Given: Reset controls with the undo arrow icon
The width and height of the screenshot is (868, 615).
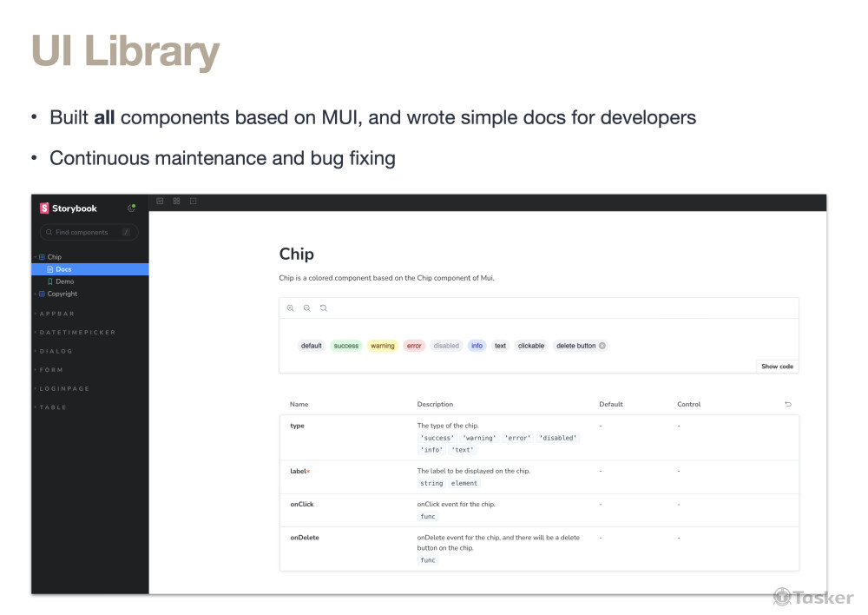Looking at the screenshot, I should click(787, 404).
